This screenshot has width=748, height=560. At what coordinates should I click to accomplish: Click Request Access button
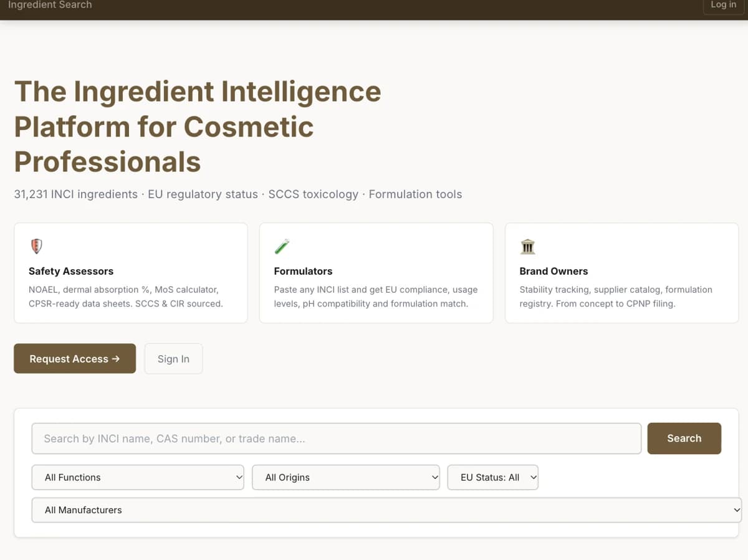(75, 359)
